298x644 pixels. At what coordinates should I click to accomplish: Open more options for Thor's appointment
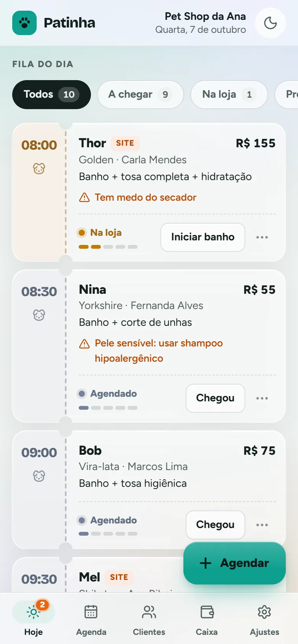[262, 237]
